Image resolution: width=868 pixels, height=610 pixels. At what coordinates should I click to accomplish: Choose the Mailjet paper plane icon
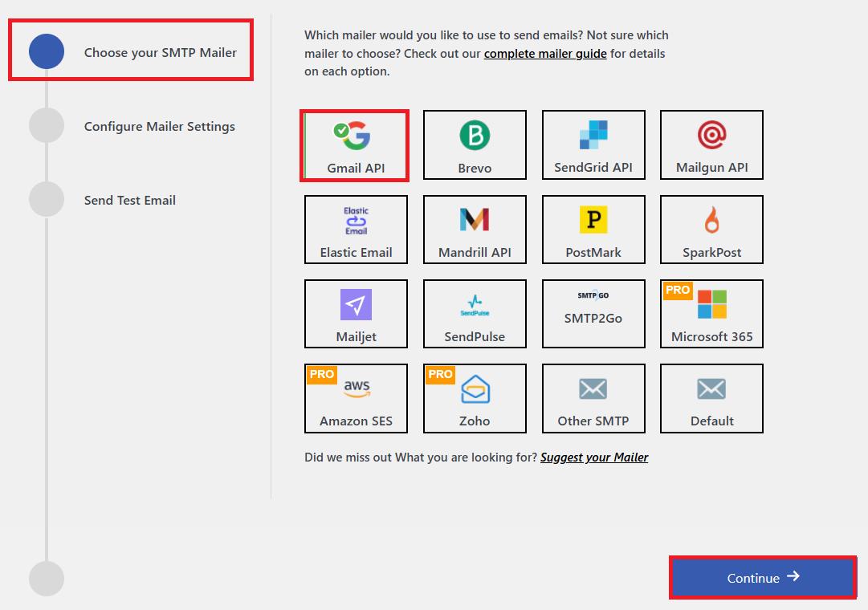[x=356, y=305]
